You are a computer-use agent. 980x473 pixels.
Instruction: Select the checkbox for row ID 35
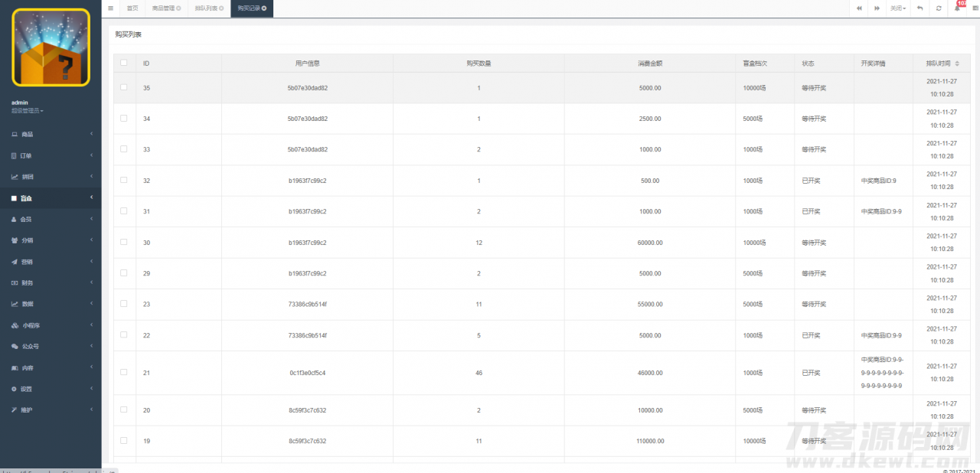tap(124, 87)
